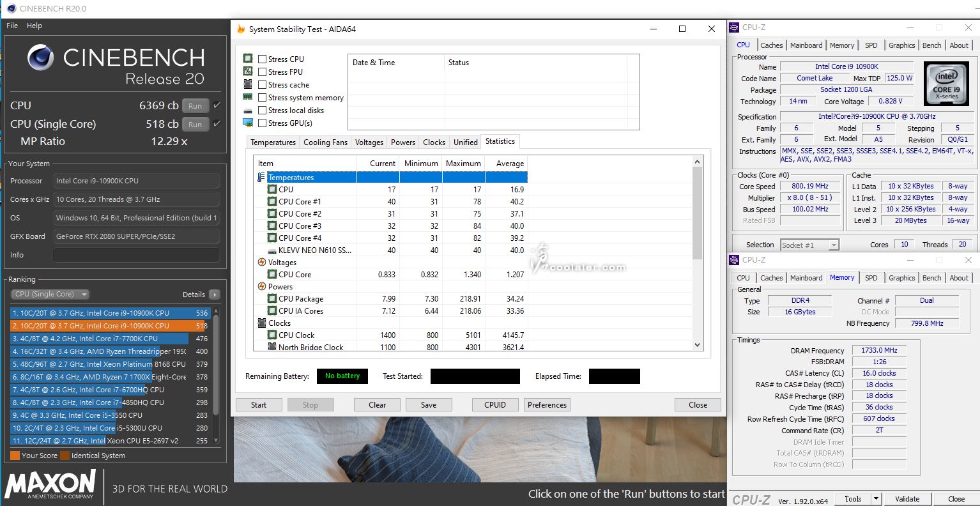Click the thermometer icon beside Temperatures
Viewport: 980px width, 506px height.
click(x=261, y=178)
